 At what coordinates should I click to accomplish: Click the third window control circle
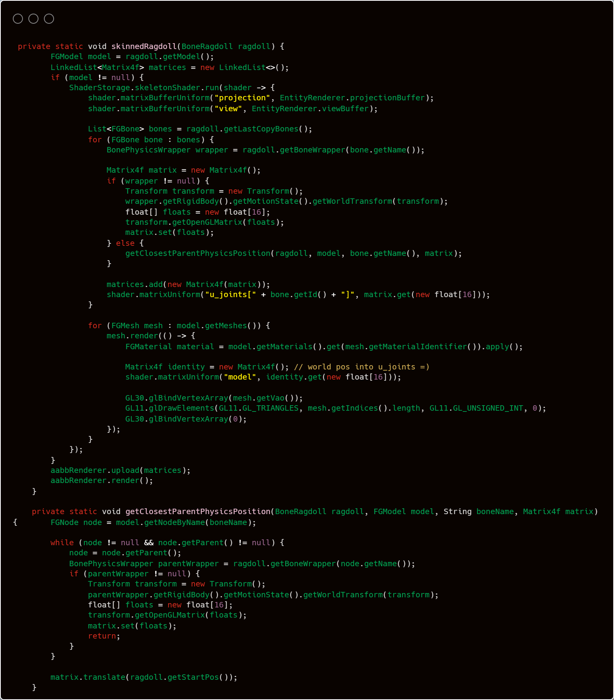49,19
